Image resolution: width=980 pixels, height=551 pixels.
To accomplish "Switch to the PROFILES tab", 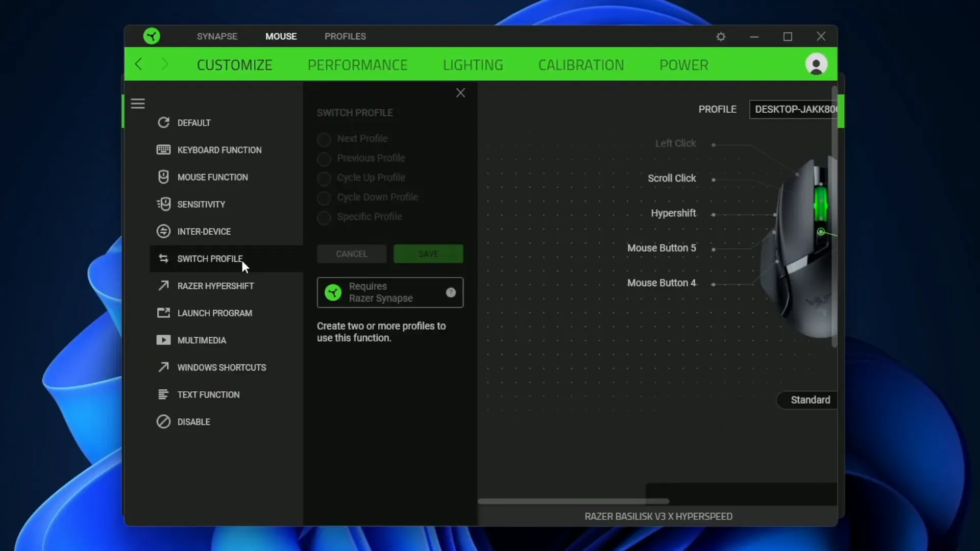I will point(345,36).
